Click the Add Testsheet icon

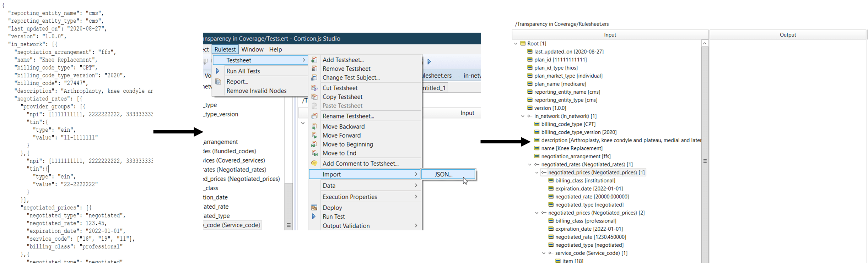pos(314,60)
